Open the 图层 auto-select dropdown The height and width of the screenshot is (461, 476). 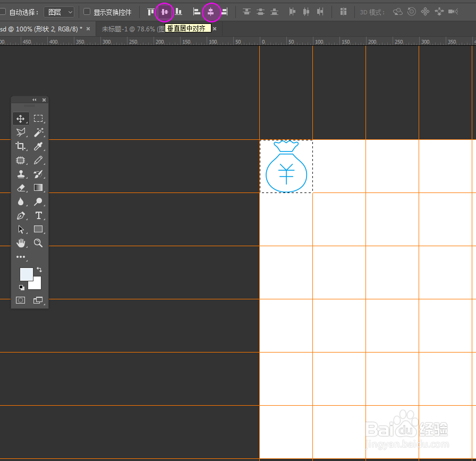click(59, 12)
